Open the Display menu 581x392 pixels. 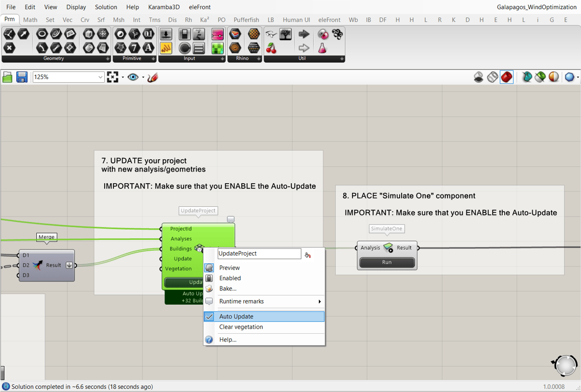tap(76, 7)
